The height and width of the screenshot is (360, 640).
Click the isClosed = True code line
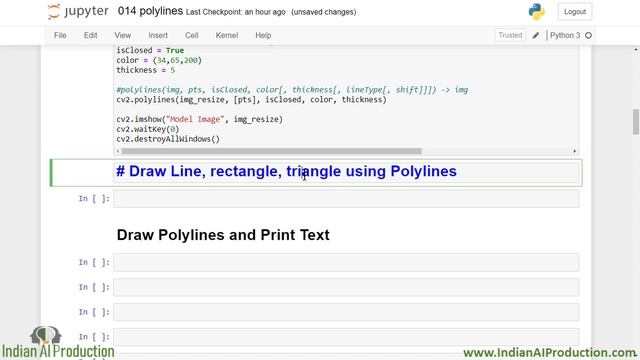click(150, 50)
